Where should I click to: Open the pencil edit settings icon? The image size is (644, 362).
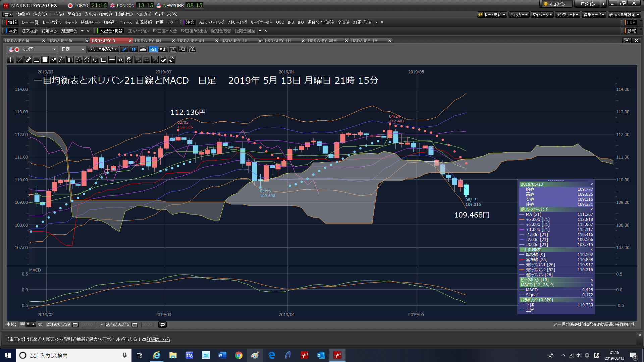point(124,49)
